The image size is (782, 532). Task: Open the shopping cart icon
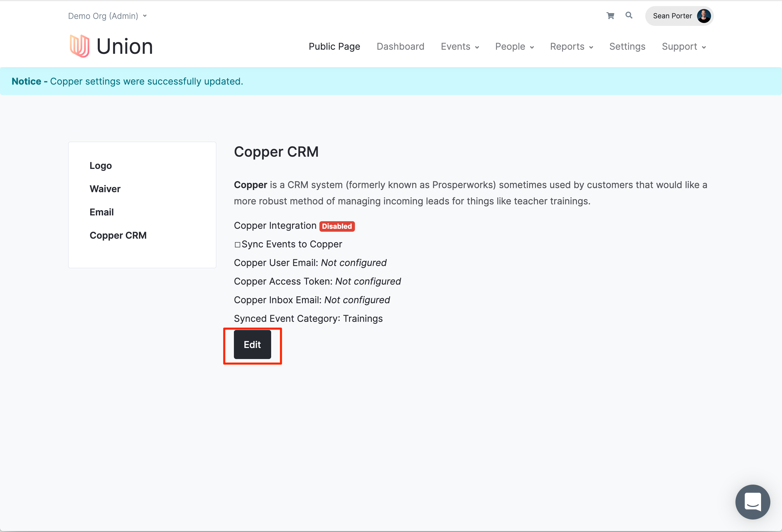[610, 16]
